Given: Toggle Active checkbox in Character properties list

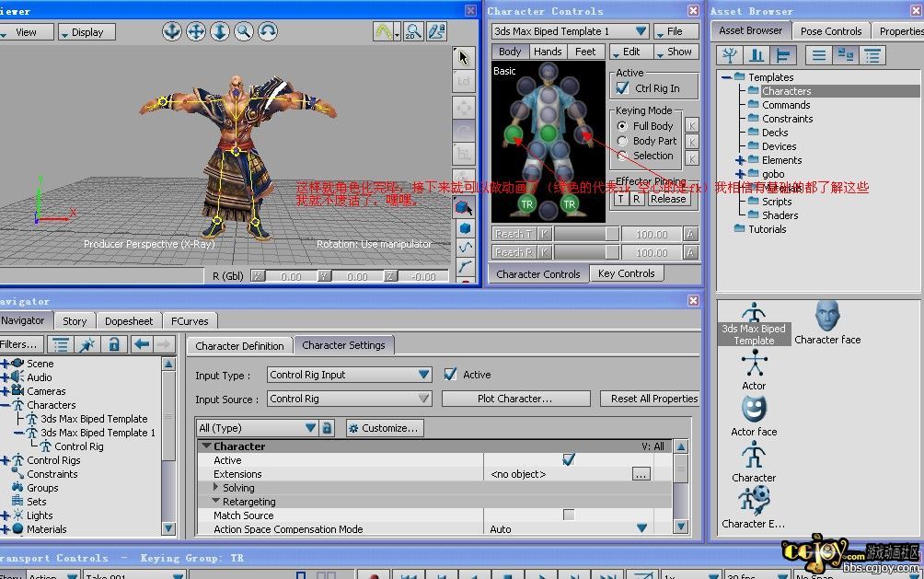Looking at the screenshot, I should tap(569, 459).
